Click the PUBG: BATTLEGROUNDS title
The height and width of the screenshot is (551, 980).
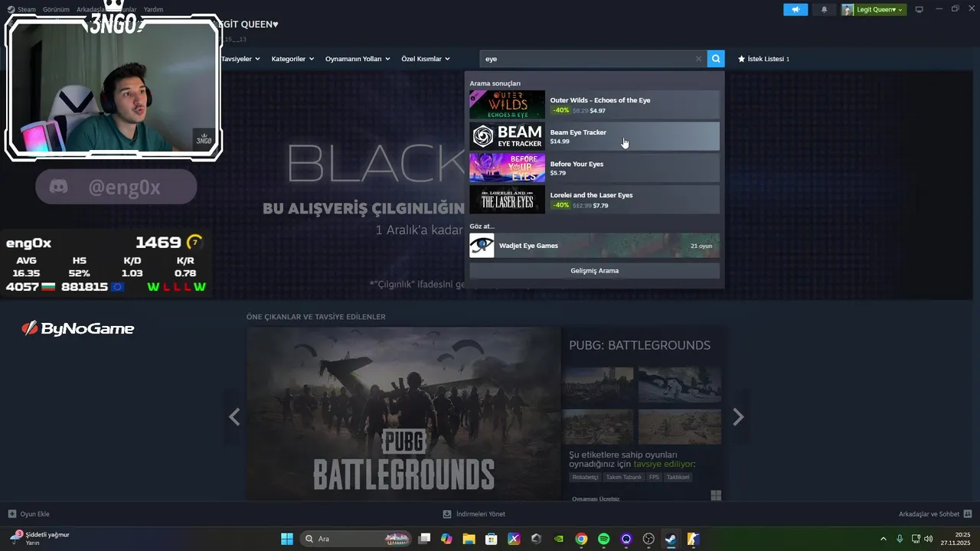639,345
